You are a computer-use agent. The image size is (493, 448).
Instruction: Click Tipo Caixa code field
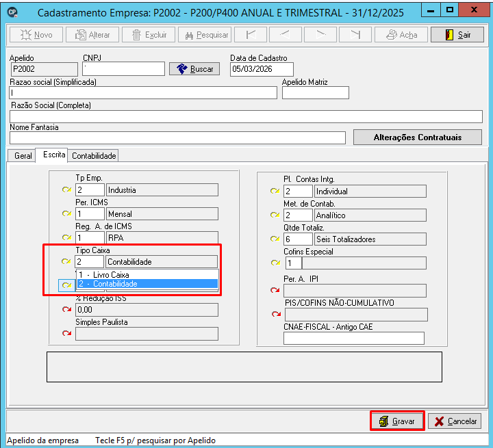(89, 262)
